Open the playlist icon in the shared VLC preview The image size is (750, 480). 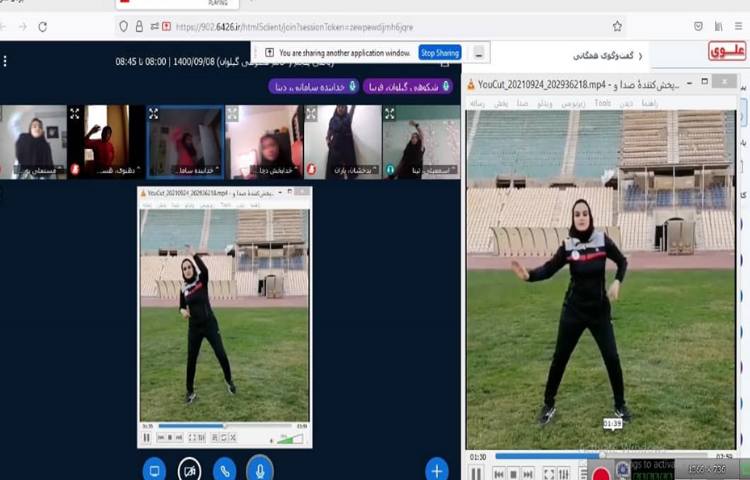(x=215, y=437)
